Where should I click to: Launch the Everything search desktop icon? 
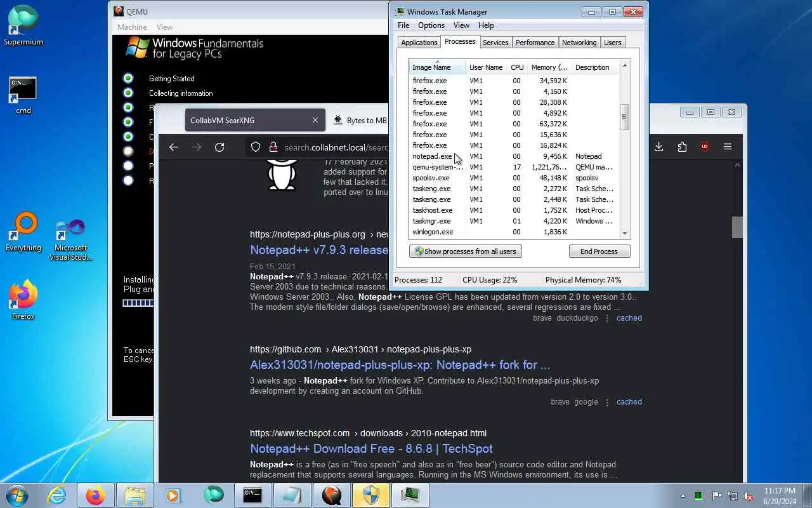click(23, 232)
